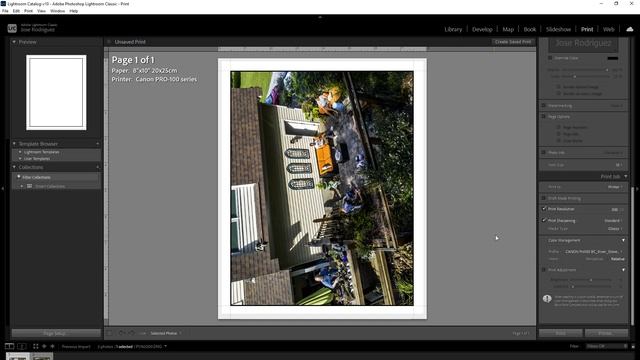
Task: Open the Window menu
Action: tap(58, 11)
